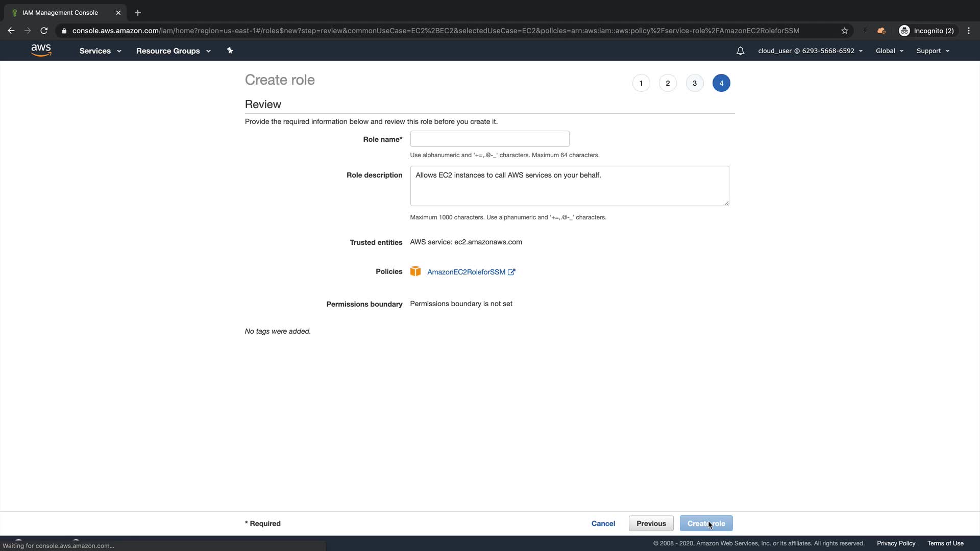
Task: Open the Global region dropdown
Action: coord(889,51)
